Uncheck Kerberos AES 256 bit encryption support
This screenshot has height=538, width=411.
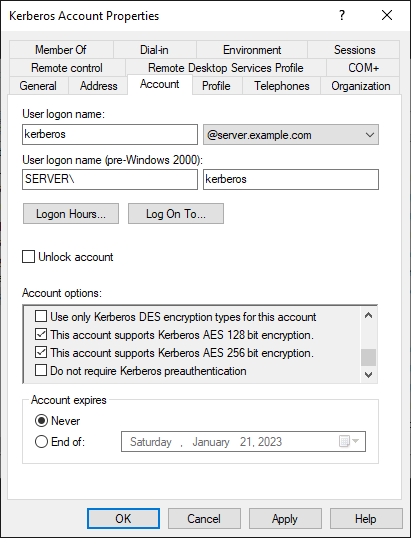tap(41, 353)
